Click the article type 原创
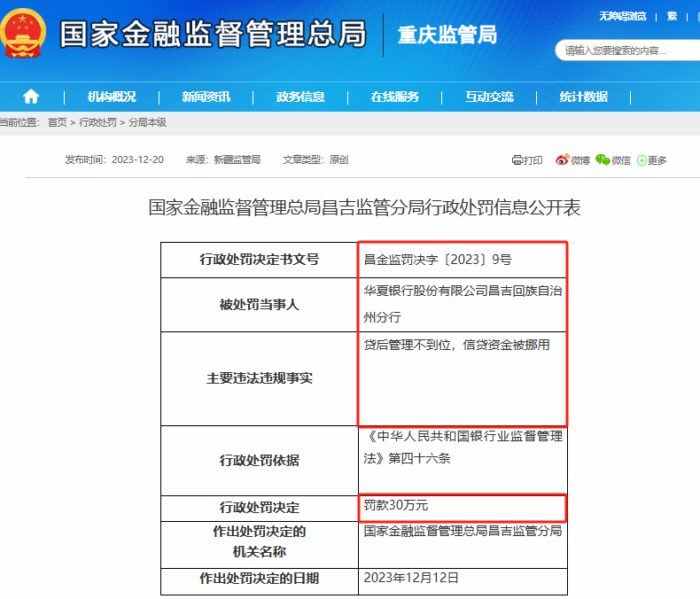700x599 pixels. pos(338,159)
